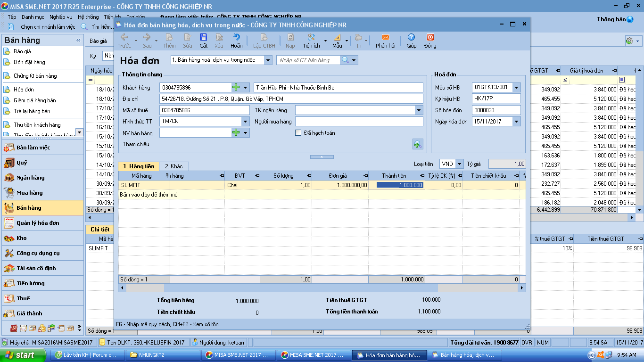Click Trả lại hàng bán in the sidebar
Image resolution: width=644 pixels, height=362 pixels.
point(32,111)
